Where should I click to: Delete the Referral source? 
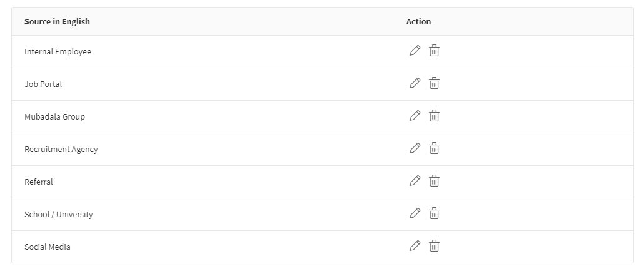click(x=434, y=181)
